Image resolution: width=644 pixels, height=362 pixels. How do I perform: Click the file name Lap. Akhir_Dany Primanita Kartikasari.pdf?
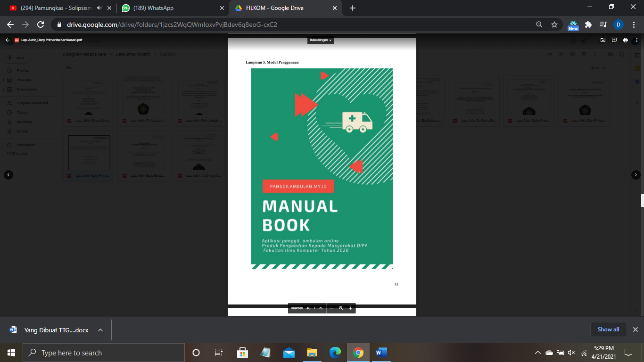pos(51,40)
